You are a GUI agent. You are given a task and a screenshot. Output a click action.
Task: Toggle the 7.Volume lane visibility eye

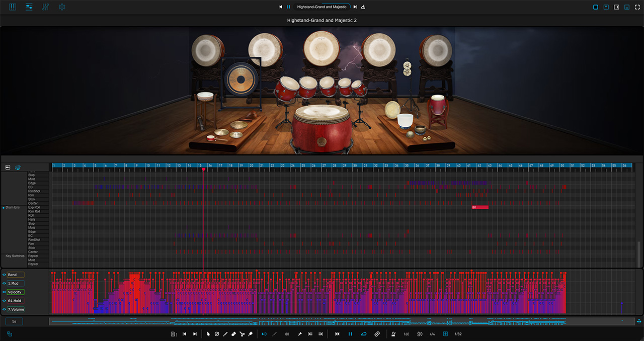(x=4, y=309)
